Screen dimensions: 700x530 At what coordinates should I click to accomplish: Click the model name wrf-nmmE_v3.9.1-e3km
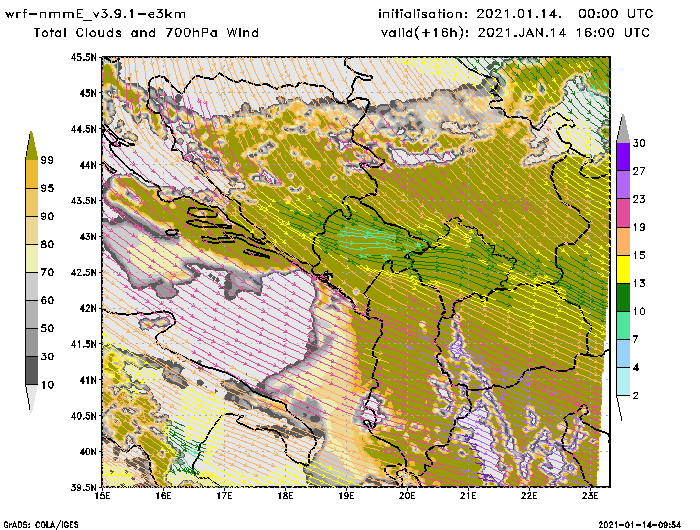click(95, 14)
